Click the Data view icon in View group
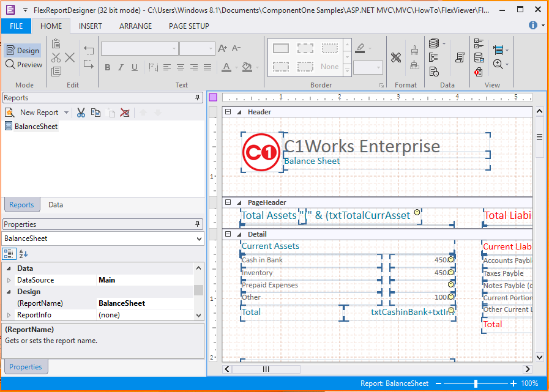This screenshot has height=392, width=549. [479, 57]
